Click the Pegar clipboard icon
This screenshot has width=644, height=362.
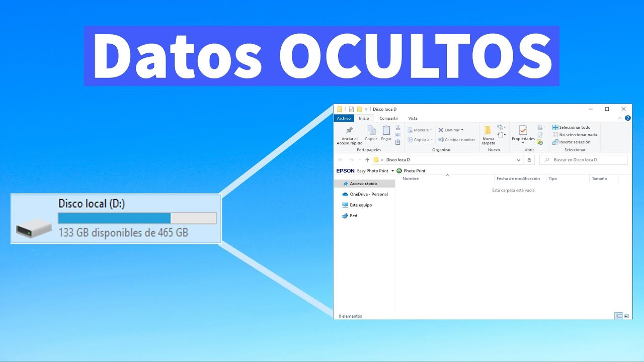point(386,130)
